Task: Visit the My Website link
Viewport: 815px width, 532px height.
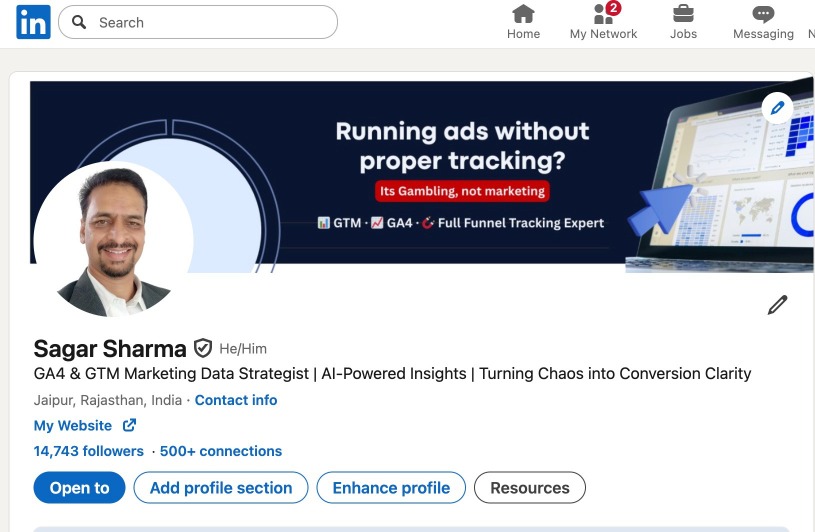Action: tap(73, 426)
